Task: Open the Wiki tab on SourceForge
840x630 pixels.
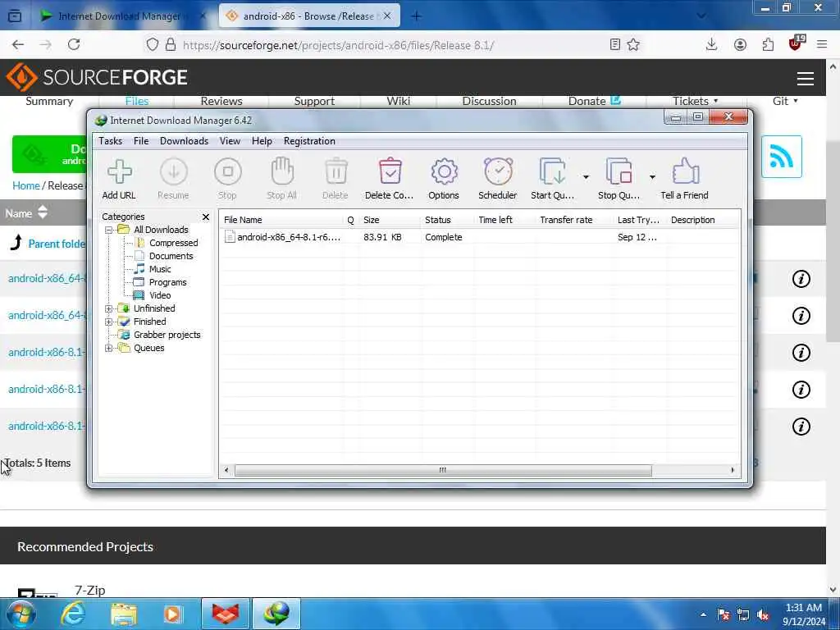Action: (398, 101)
